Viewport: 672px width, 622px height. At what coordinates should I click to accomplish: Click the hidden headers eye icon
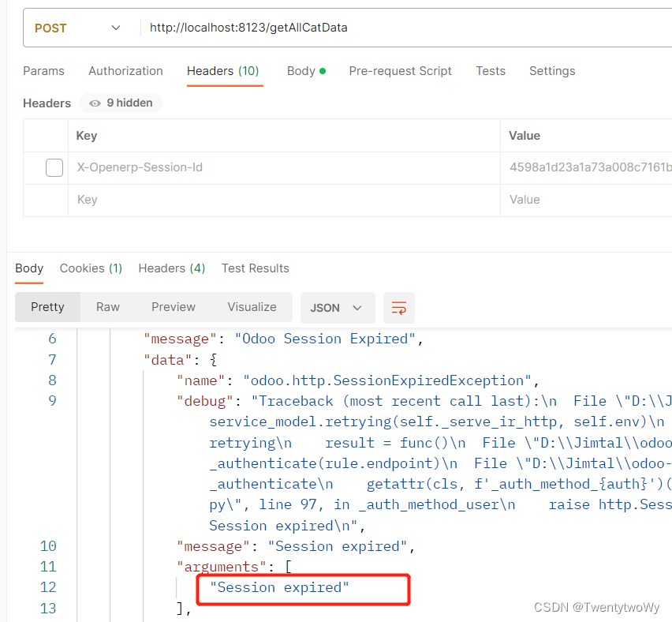[95, 103]
